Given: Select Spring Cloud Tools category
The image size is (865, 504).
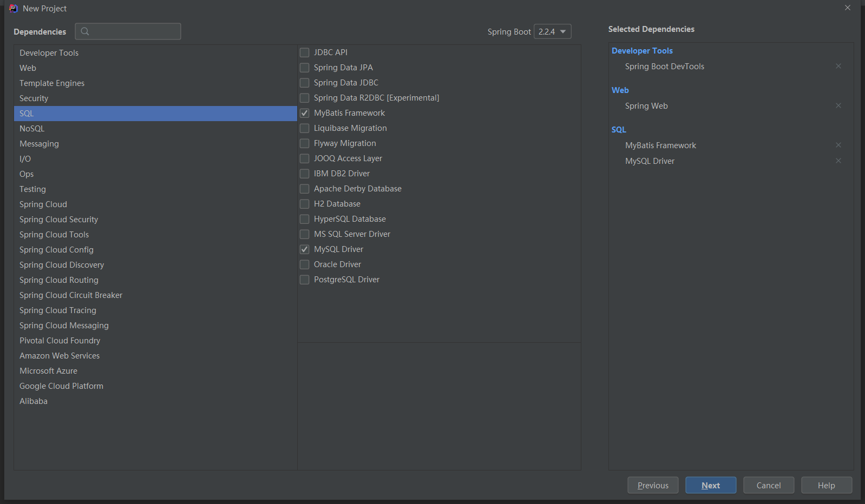Looking at the screenshot, I should 155,235.
